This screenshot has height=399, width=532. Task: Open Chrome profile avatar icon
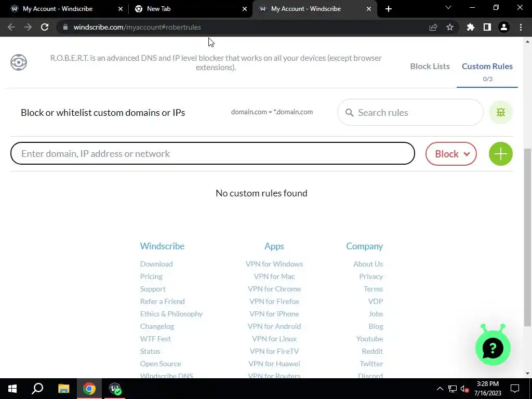pyautogui.click(x=504, y=27)
